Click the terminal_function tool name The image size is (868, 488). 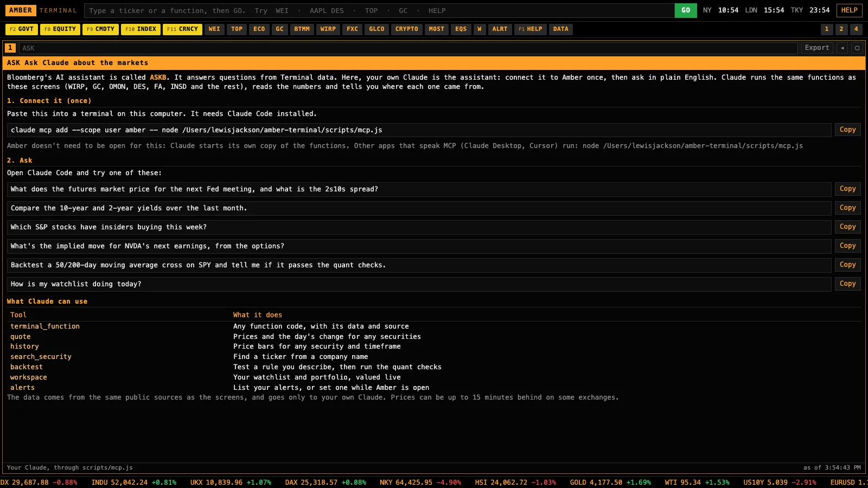[45, 326]
